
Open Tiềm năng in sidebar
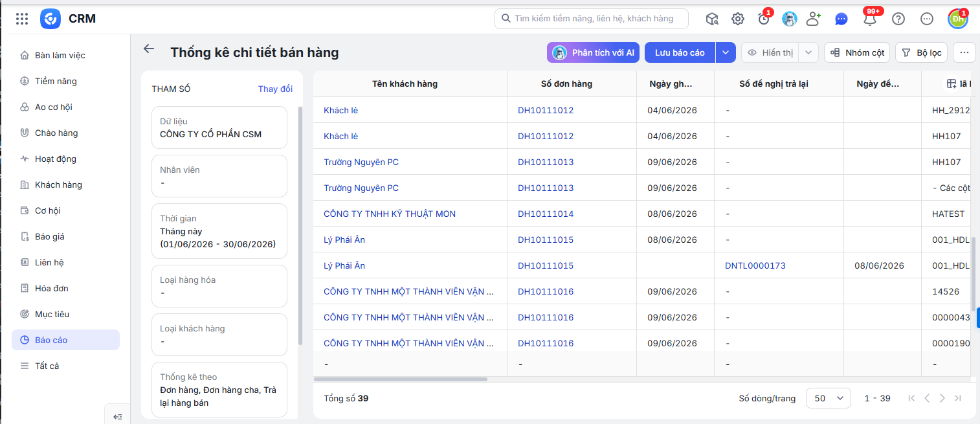(65, 81)
